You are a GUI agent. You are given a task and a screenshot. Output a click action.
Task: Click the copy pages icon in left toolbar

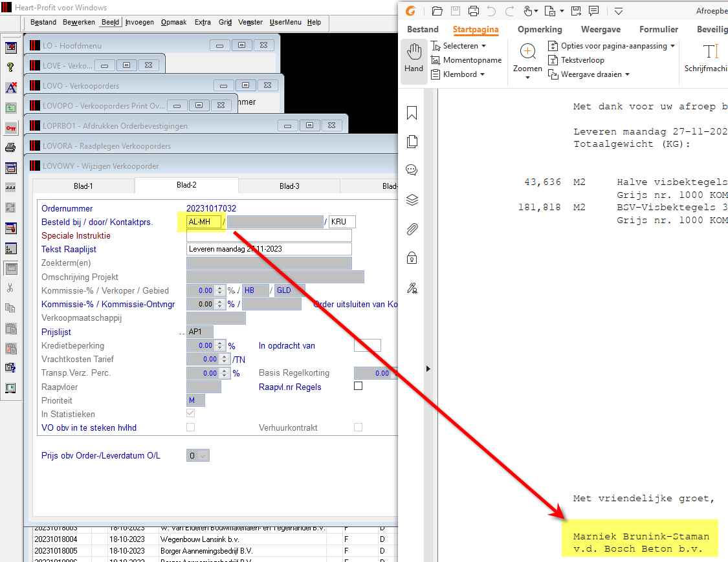click(10, 308)
